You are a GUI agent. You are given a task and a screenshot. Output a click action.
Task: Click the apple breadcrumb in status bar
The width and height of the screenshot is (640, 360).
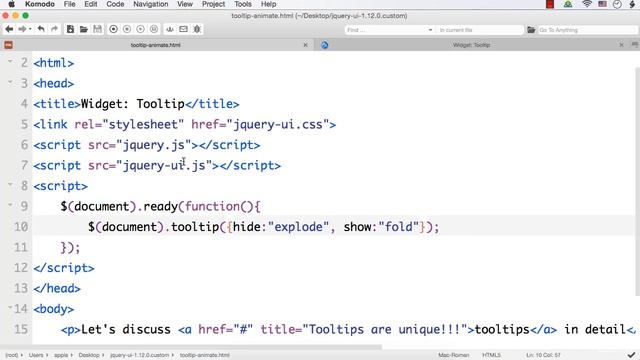click(61, 355)
